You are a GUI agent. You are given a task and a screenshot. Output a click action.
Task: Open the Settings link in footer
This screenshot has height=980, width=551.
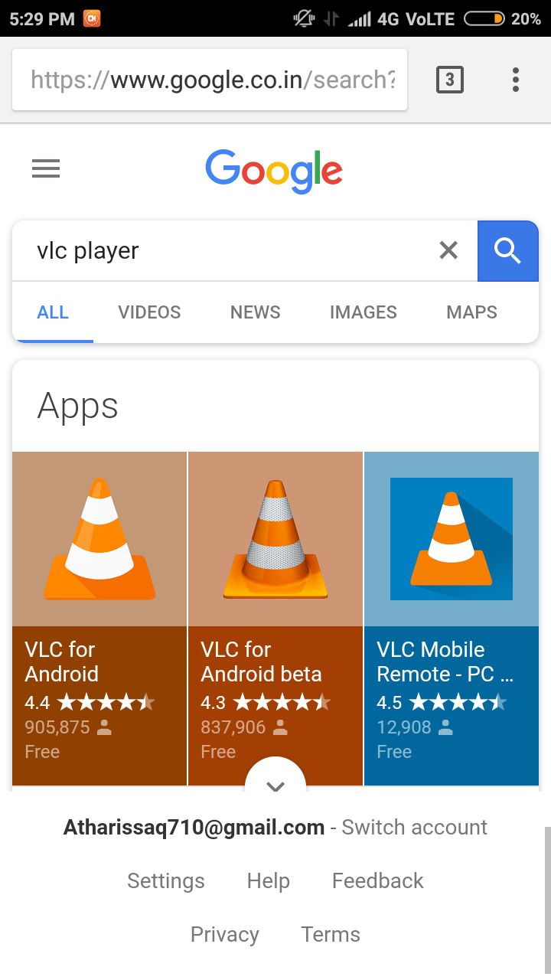tap(166, 881)
